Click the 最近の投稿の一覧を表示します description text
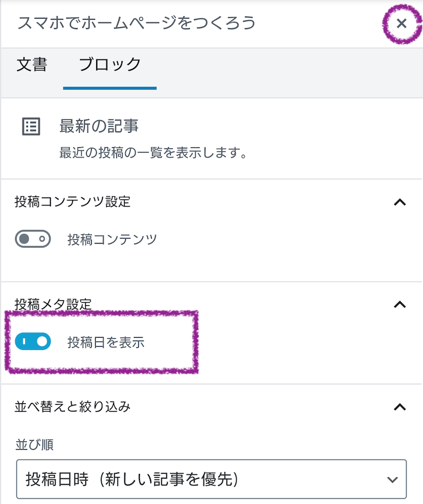 pyautogui.click(x=153, y=153)
